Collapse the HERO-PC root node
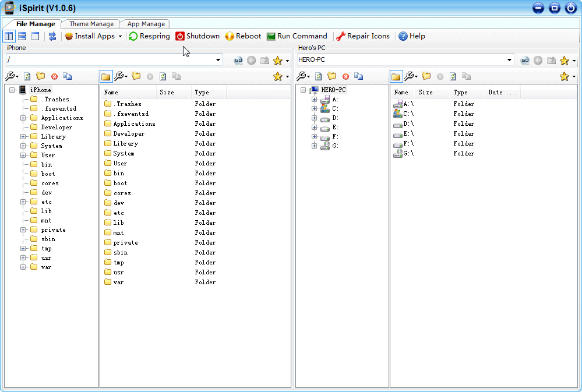 click(x=304, y=90)
